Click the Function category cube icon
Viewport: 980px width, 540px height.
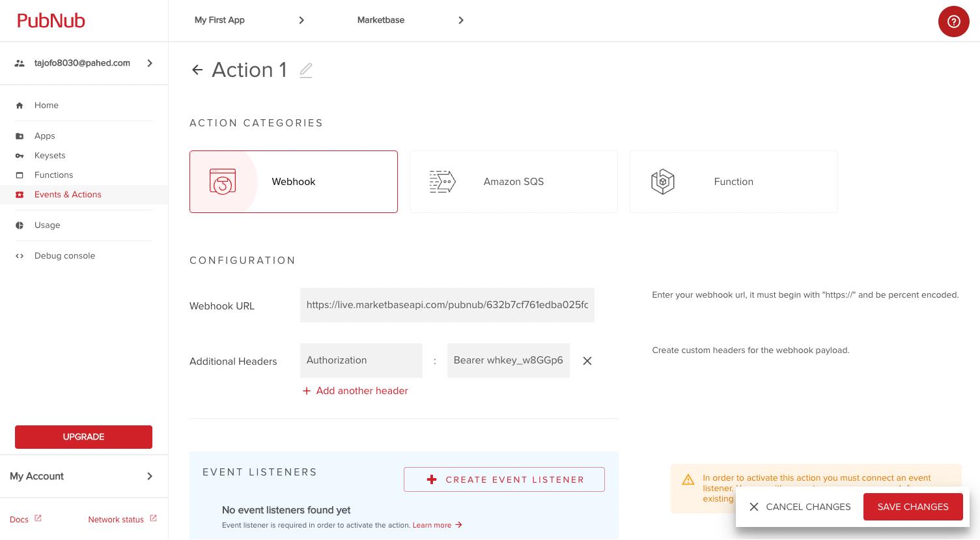pyautogui.click(x=663, y=182)
